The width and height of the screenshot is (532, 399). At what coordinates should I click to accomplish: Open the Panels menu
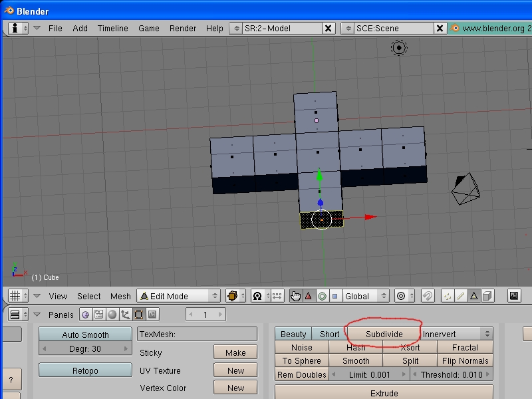tap(61, 315)
